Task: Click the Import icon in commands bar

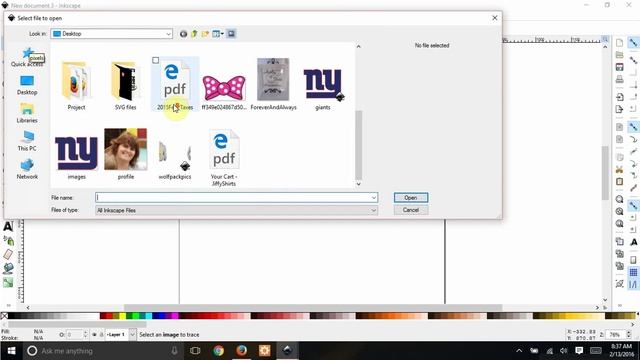Action: point(620,97)
